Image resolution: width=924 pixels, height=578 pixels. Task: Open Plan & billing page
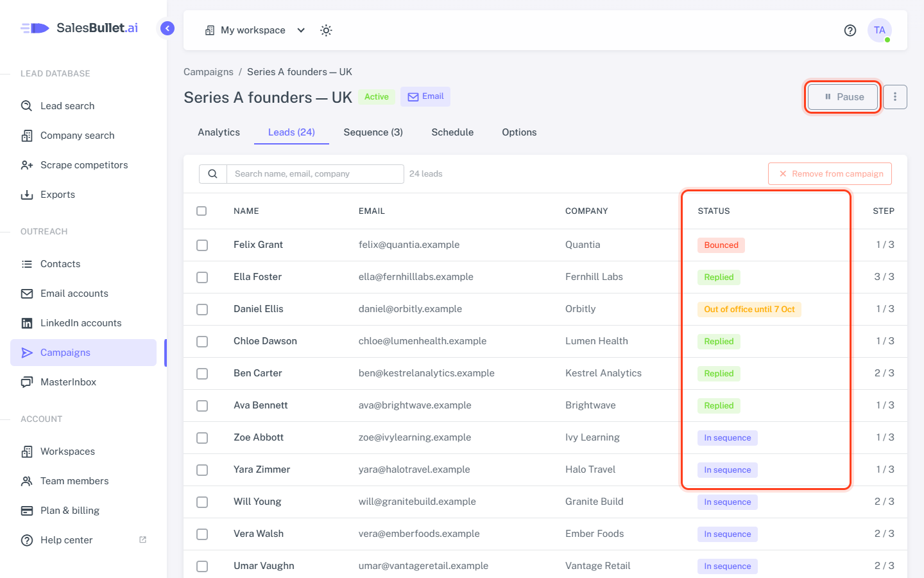click(x=83, y=511)
